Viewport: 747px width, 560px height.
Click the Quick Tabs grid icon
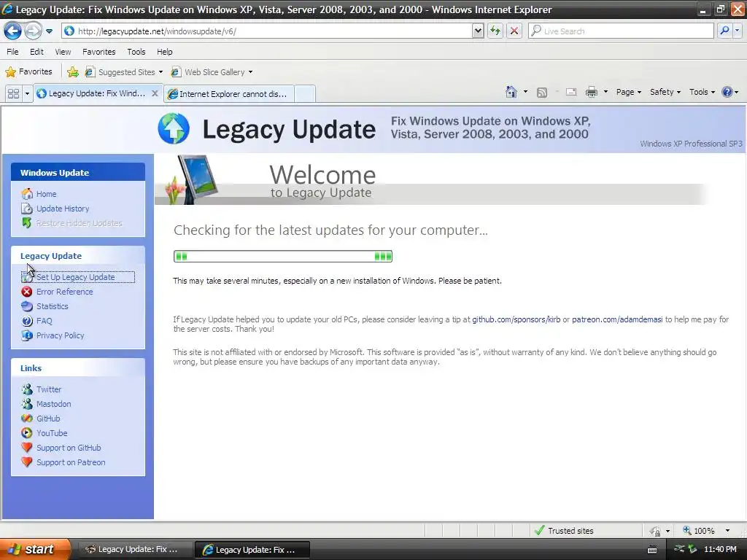[13, 93]
